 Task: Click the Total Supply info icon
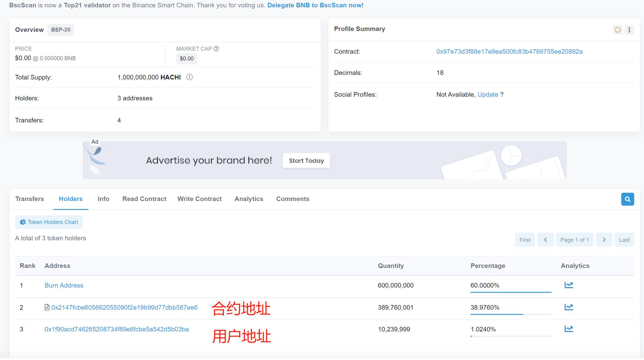(189, 77)
